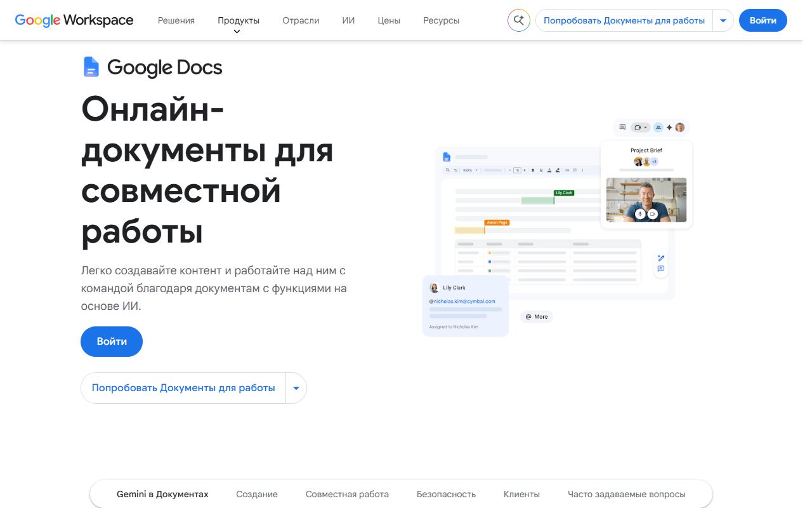Click the Google Docs product name text
The image size is (812, 508).
tap(165, 67)
